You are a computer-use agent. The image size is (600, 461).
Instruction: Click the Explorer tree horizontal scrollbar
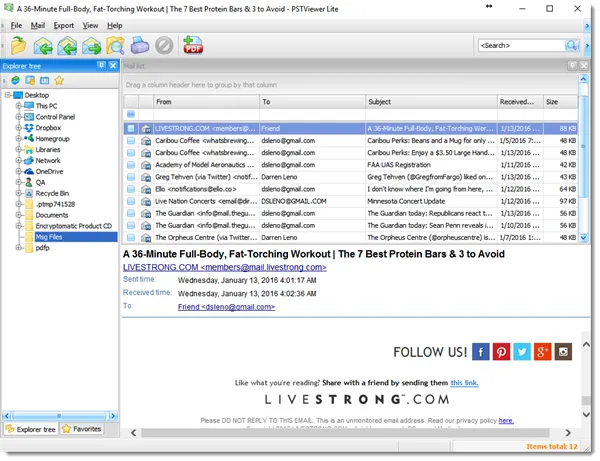point(59,416)
